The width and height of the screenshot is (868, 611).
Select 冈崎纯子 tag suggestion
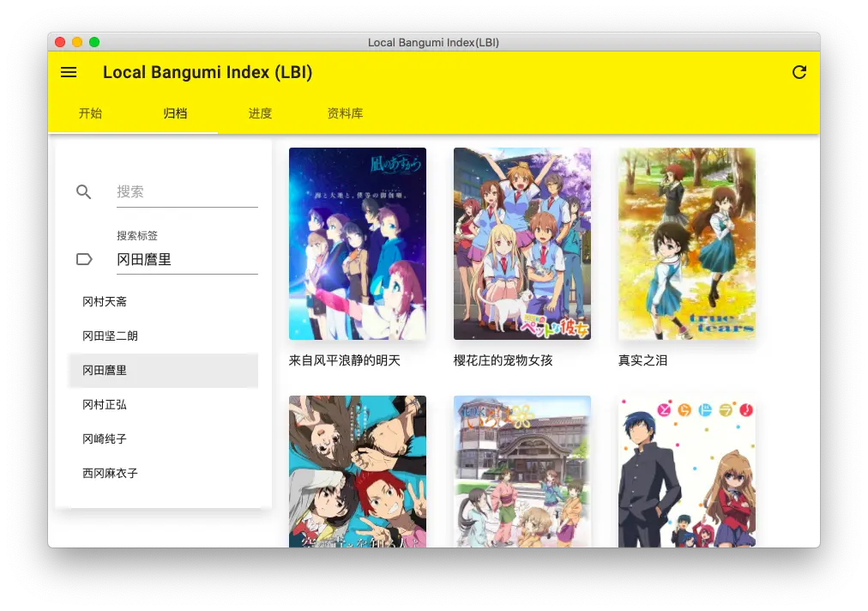pos(105,439)
